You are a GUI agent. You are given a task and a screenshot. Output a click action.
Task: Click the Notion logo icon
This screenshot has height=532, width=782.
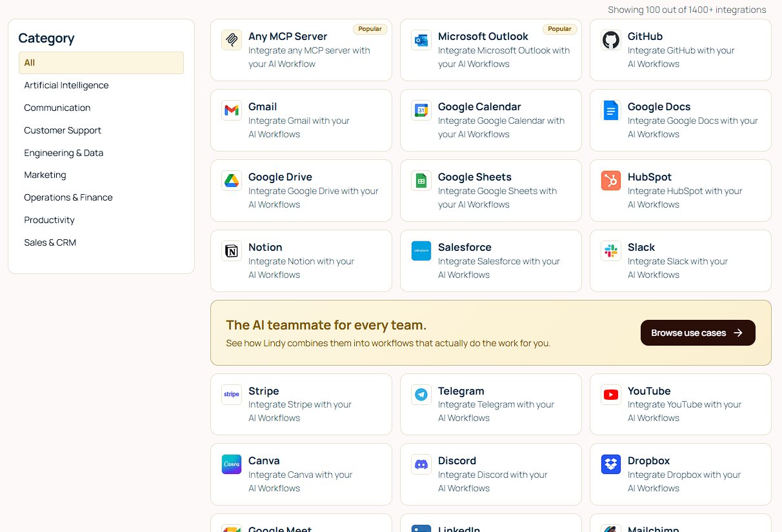click(232, 251)
